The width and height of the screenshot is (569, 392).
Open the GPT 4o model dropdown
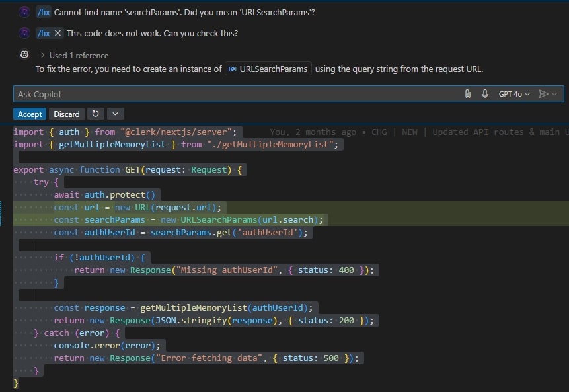pyautogui.click(x=514, y=94)
